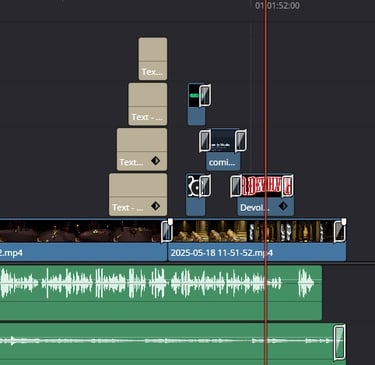Click keyframe diamond on the 'Text...' clip
375x365 pixels.
coord(155,161)
